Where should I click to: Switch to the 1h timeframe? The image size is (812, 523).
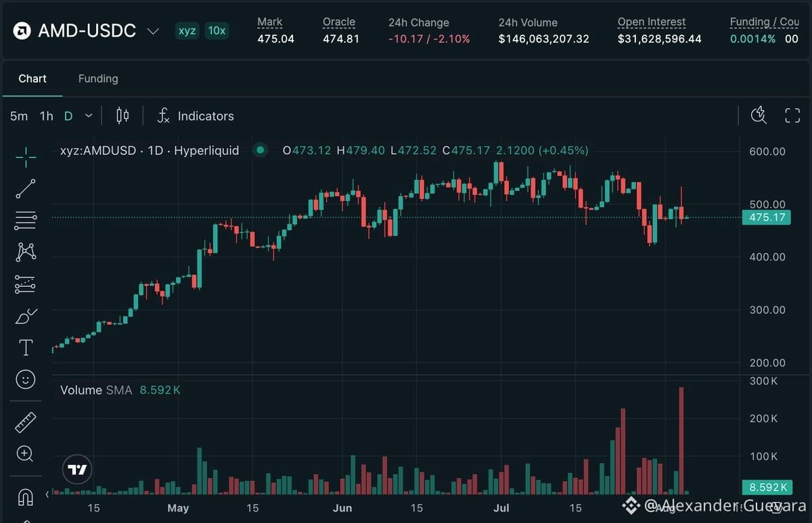coord(46,116)
